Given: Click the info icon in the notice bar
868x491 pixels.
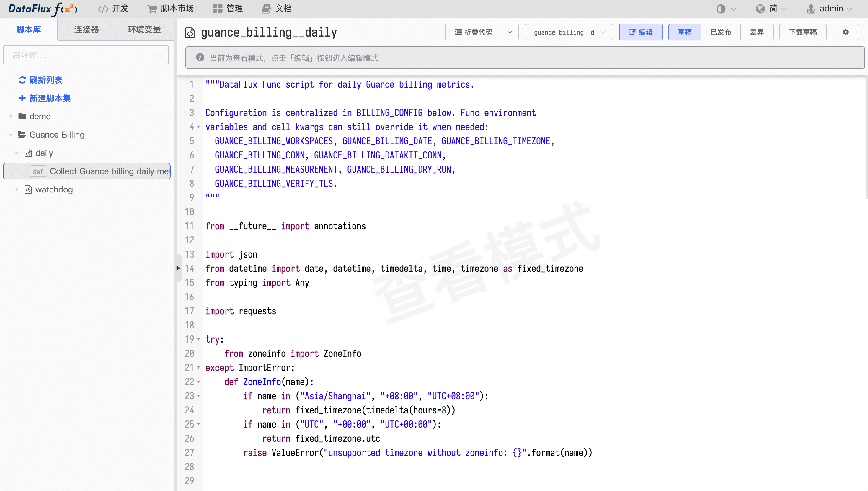Looking at the screenshot, I should click(200, 57).
